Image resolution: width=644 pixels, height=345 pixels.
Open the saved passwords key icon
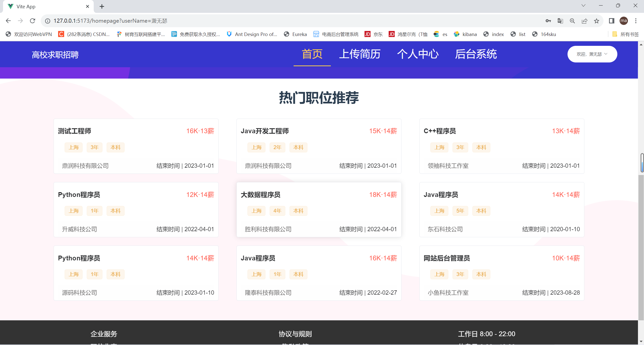pos(548,21)
